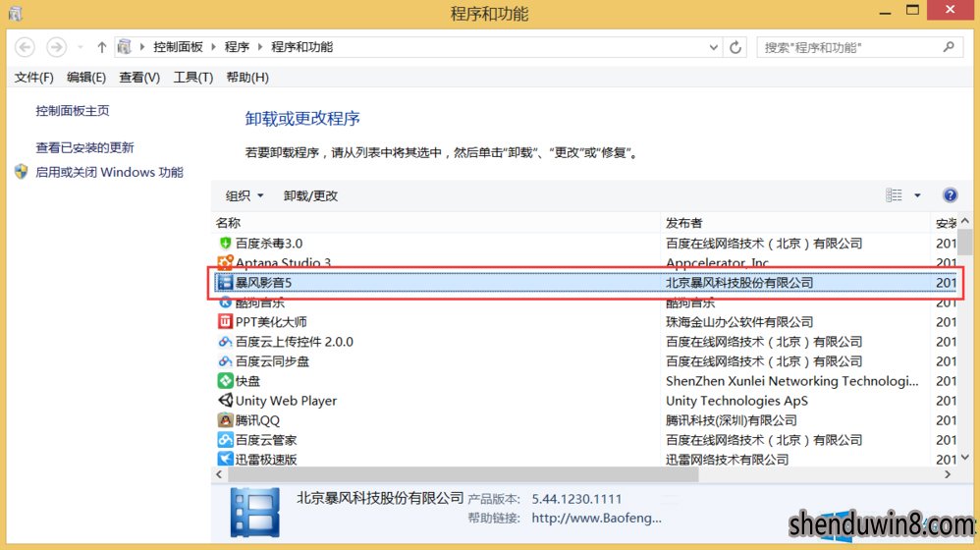Click the Forward navigation arrow
980x550 pixels.
(56, 47)
